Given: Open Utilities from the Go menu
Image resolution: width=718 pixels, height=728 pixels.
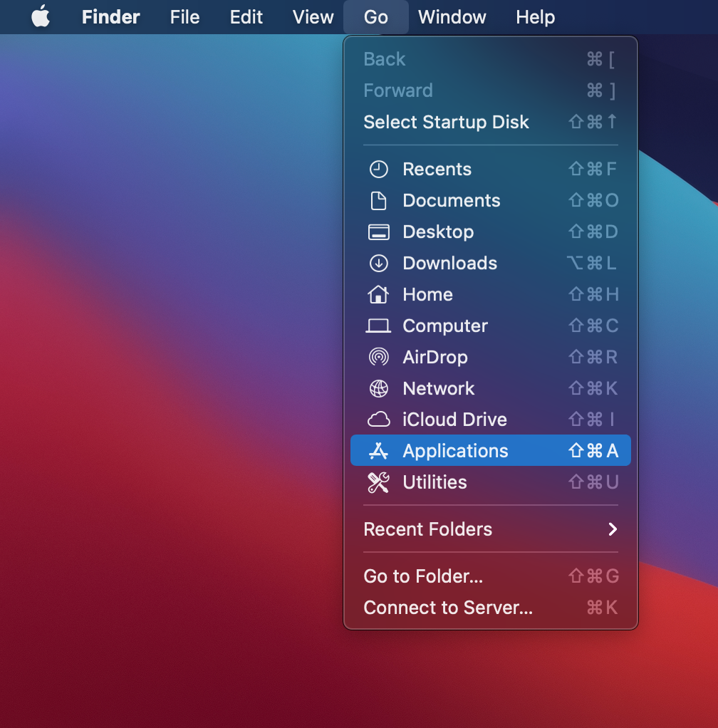Looking at the screenshot, I should tap(491, 482).
